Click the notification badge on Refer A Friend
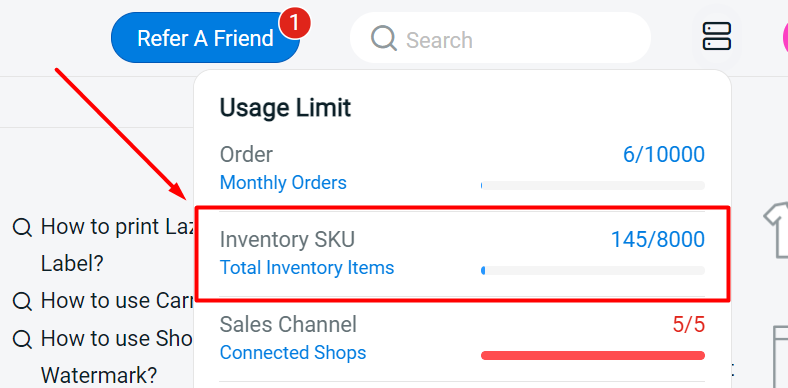The image size is (788, 388). click(x=295, y=24)
